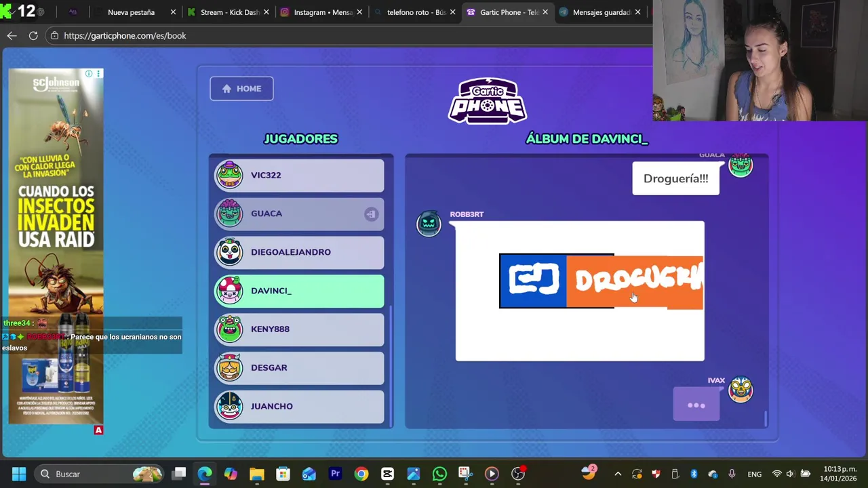Click the Droguería!!! speech bubble
Viewport: 868px width, 488px height.
point(675,179)
